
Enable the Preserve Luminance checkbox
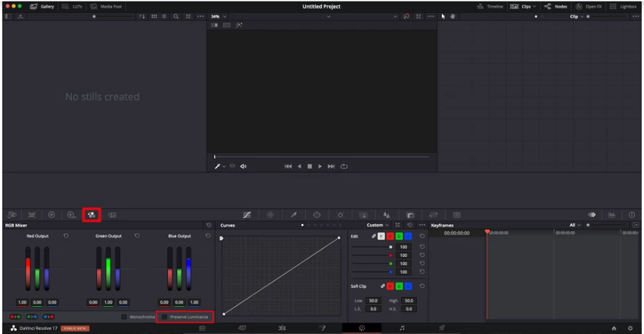pyautogui.click(x=165, y=317)
